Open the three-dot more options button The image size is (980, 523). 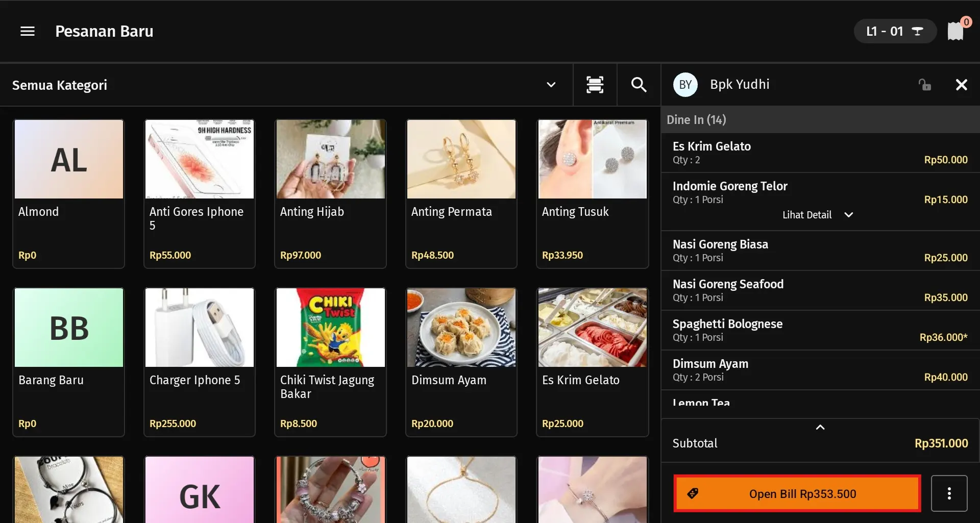coord(949,493)
